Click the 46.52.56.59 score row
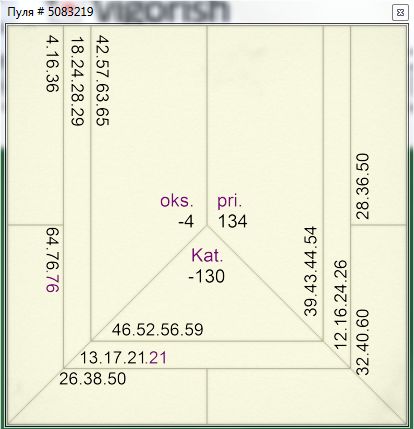This screenshot has height=429, width=414. point(158,330)
